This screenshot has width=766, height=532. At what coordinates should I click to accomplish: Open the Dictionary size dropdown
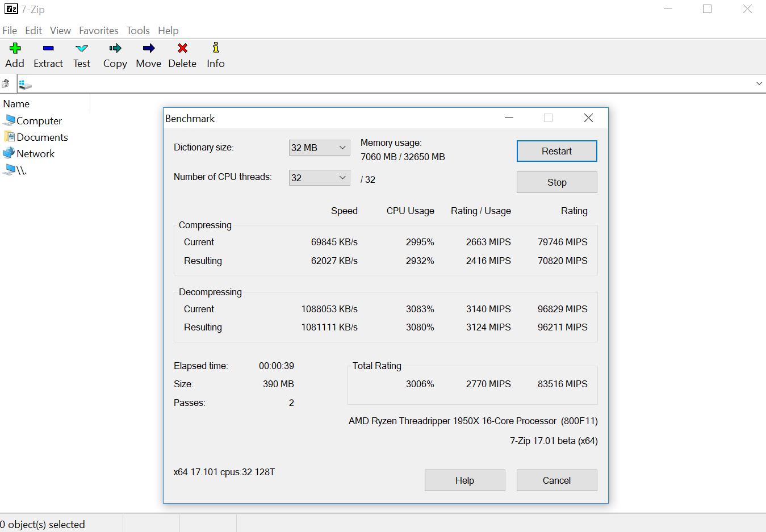(319, 148)
